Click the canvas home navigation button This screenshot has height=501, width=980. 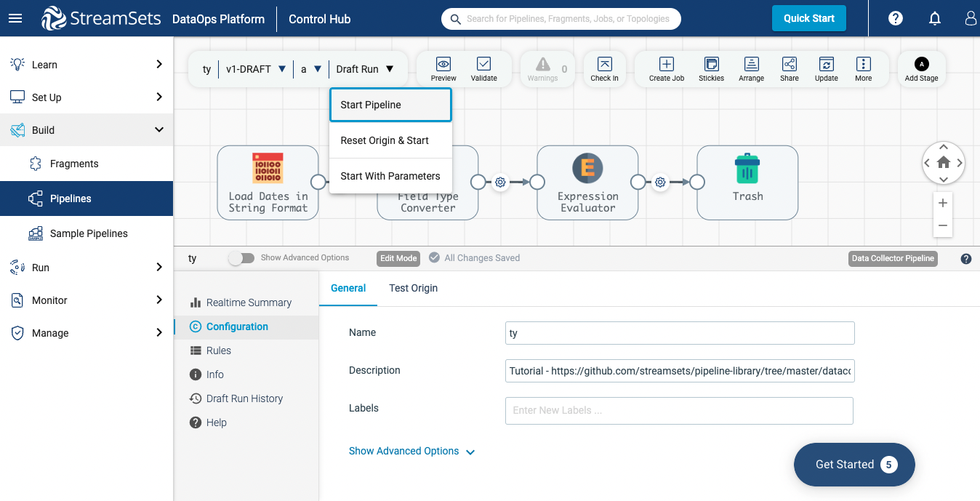click(x=944, y=163)
